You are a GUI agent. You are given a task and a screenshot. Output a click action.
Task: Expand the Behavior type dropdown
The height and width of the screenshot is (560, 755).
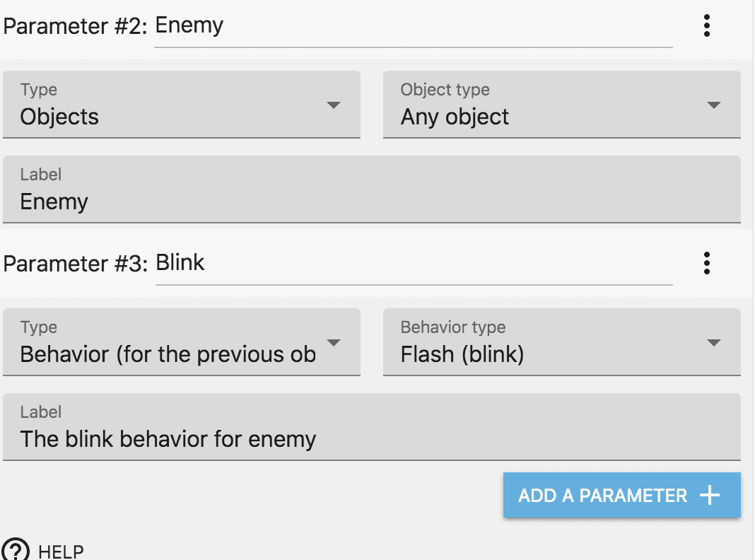(x=561, y=342)
